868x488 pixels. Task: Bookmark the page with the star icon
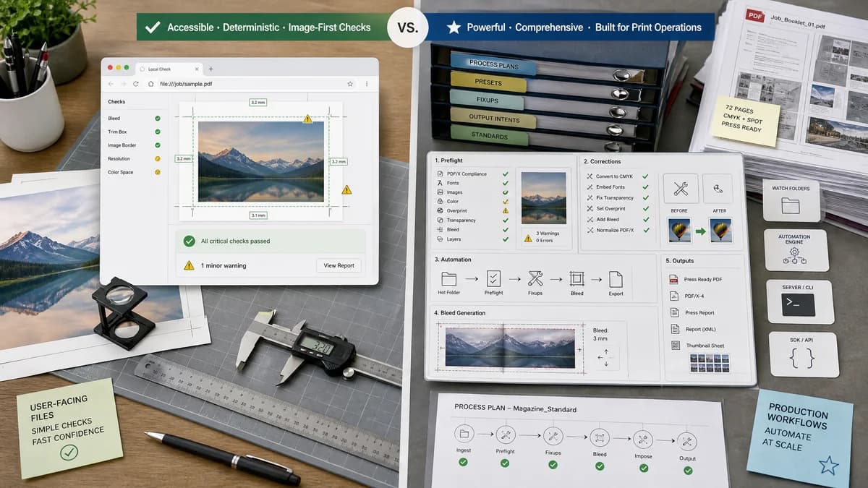350,84
